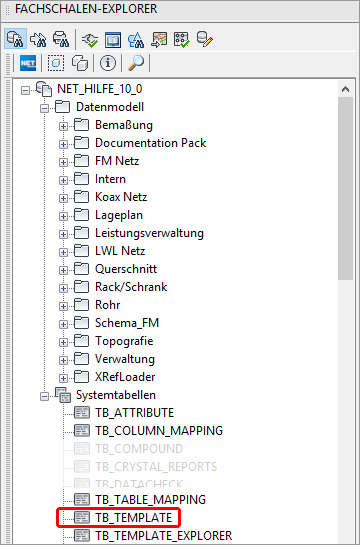Collapse the Systemtabellen node
This screenshot has height=545, width=360.
(44, 396)
